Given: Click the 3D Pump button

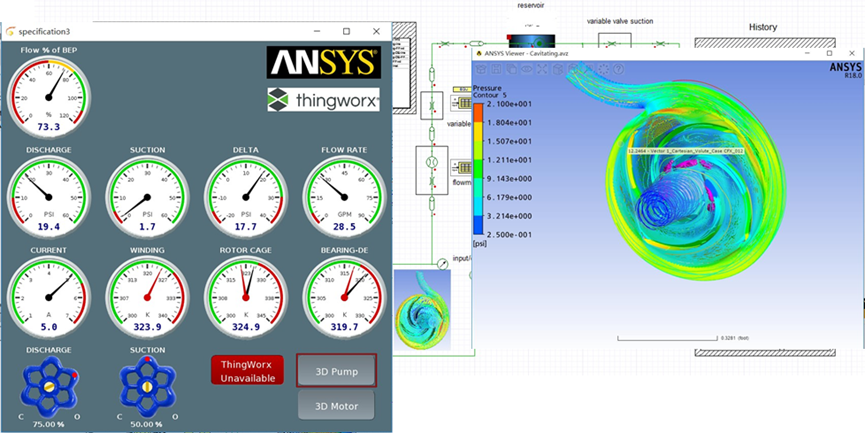Looking at the screenshot, I should pos(337,371).
